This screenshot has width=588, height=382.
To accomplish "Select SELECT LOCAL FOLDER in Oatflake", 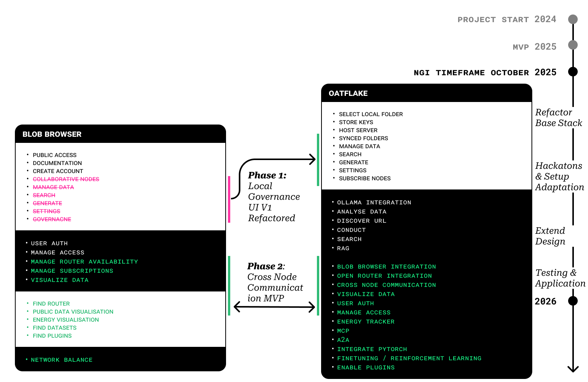I will click(x=371, y=114).
